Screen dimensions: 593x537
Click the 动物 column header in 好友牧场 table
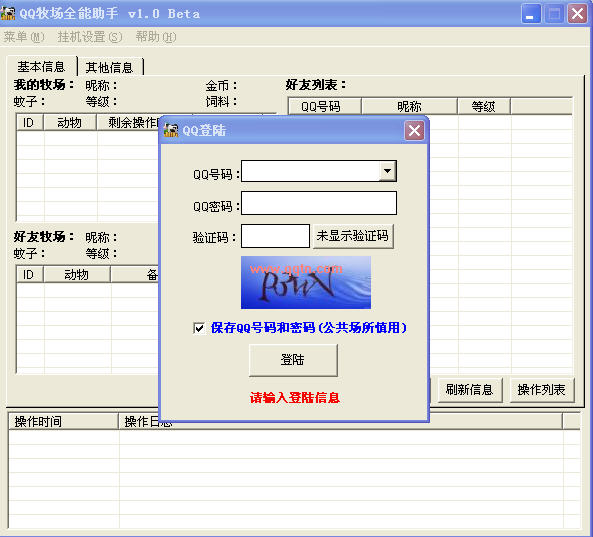click(77, 275)
